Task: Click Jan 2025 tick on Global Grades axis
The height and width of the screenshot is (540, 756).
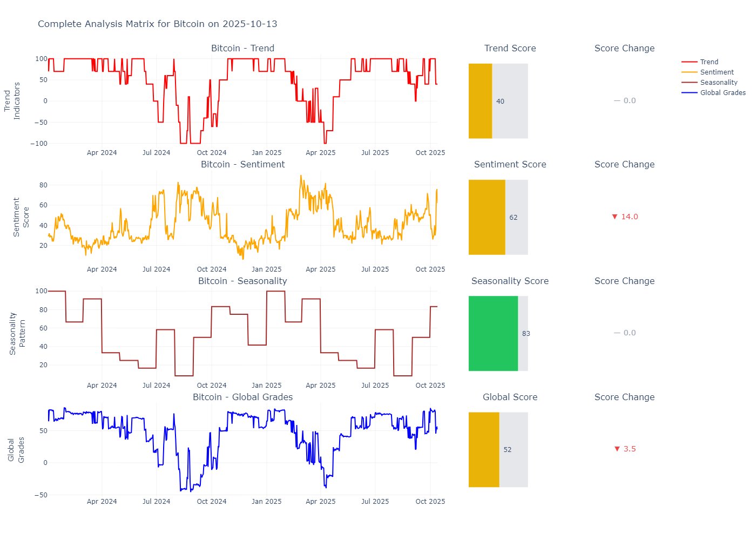Action: tap(266, 502)
